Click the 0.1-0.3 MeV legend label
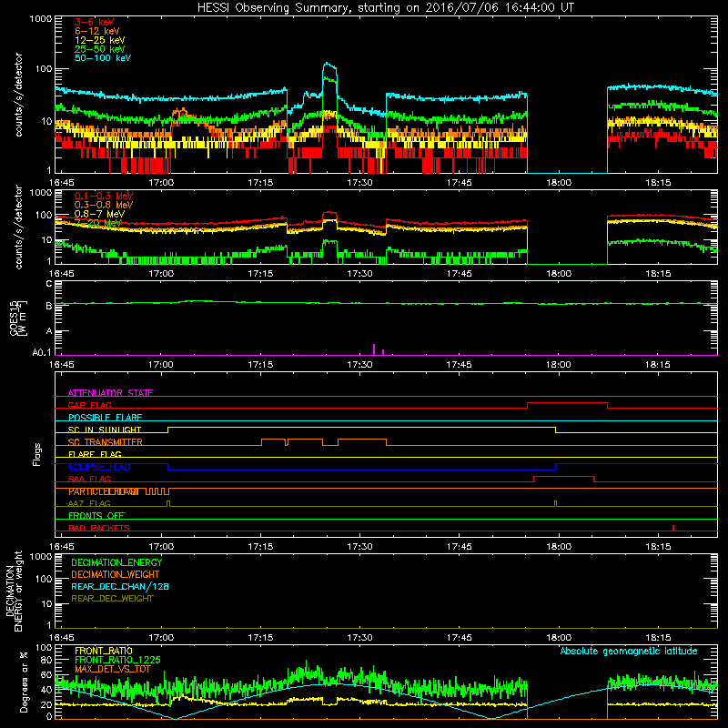The width and height of the screenshot is (728, 728). point(104,196)
